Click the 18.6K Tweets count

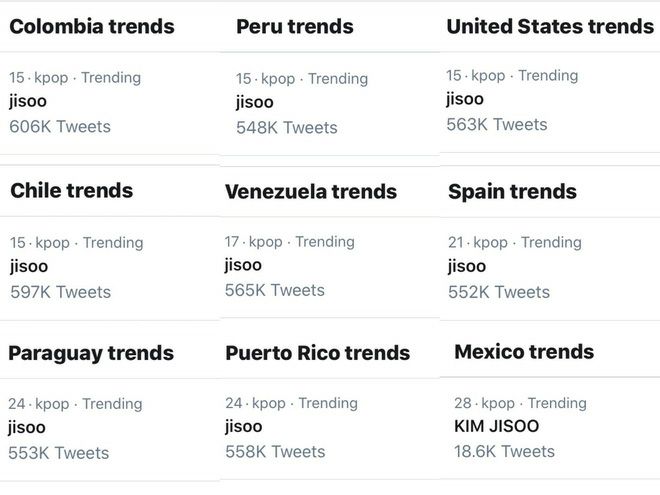[504, 452]
